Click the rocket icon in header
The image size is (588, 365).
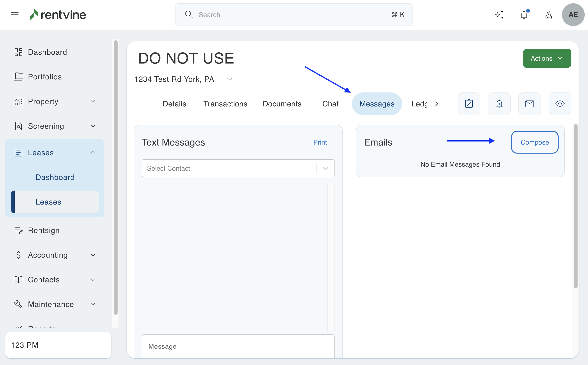pyautogui.click(x=549, y=15)
